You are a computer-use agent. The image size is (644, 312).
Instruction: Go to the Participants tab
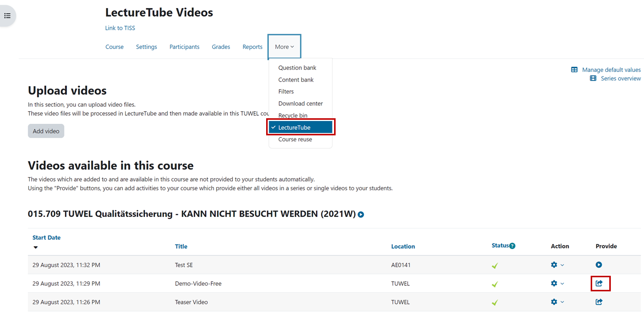tap(184, 47)
